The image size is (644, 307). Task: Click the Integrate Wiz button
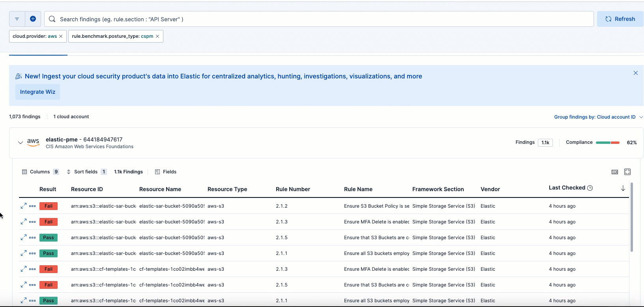coord(37,92)
